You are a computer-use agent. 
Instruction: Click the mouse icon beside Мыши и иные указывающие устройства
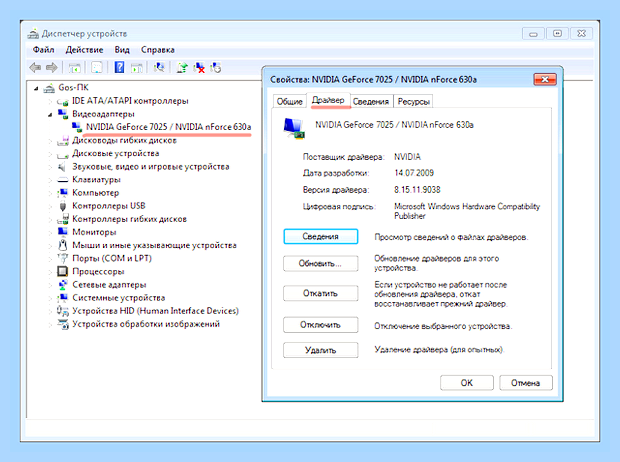pyautogui.click(x=62, y=245)
